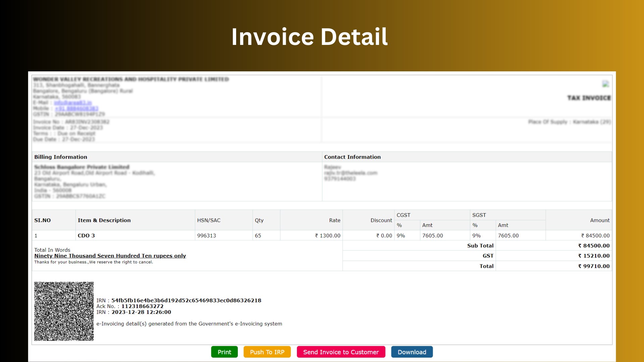Image resolution: width=644 pixels, height=362 pixels.
Task: Click the Download button
Action: coord(412,352)
